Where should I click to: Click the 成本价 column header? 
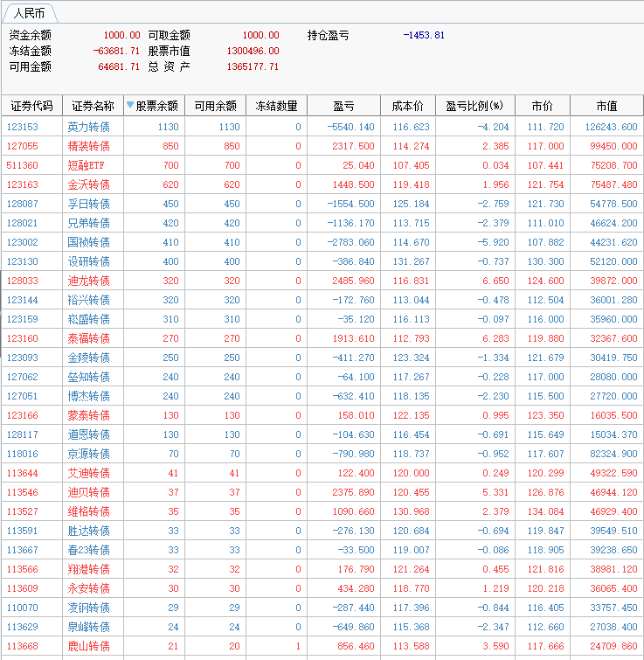407,106
